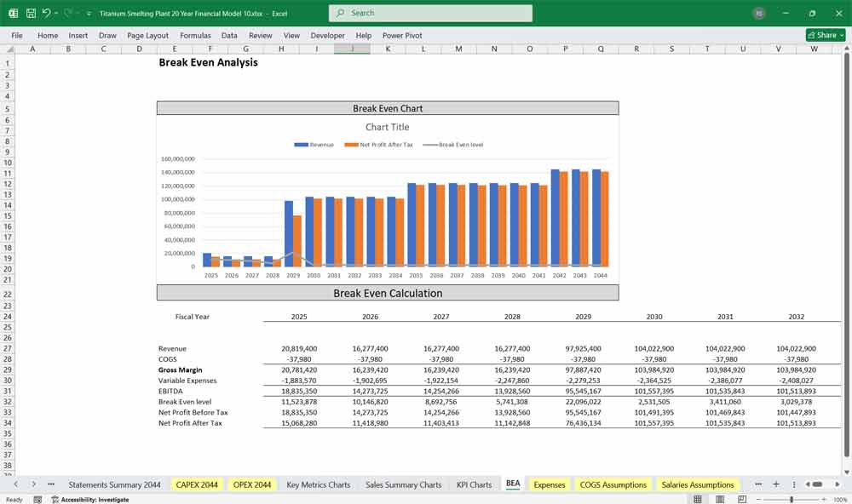This screenshot has width=852, height=504.
Task: Expand the Quick Access Toolbar customization arrow
Action: (88, 13)
